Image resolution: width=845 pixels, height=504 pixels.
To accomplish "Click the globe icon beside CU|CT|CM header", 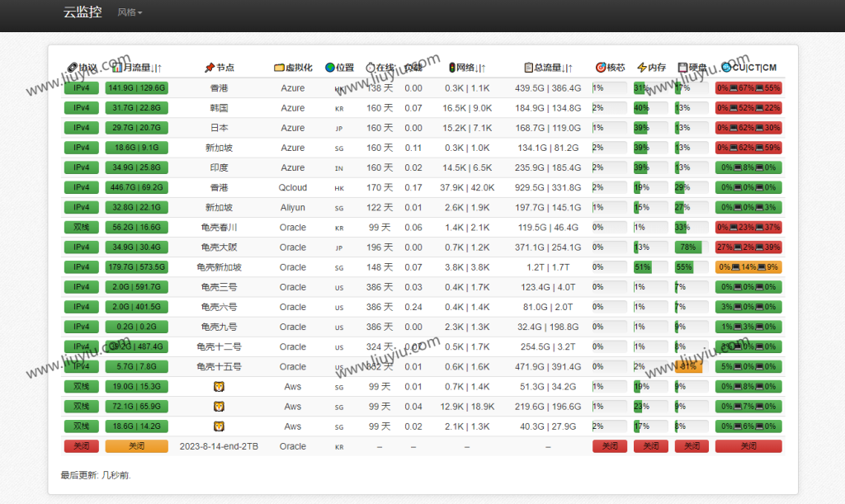I will coord(726,68).
